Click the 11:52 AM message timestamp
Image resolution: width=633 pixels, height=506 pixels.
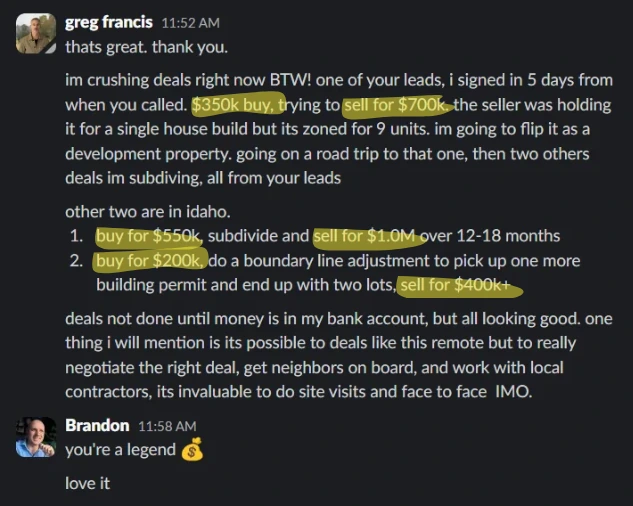tap(191, 23)
